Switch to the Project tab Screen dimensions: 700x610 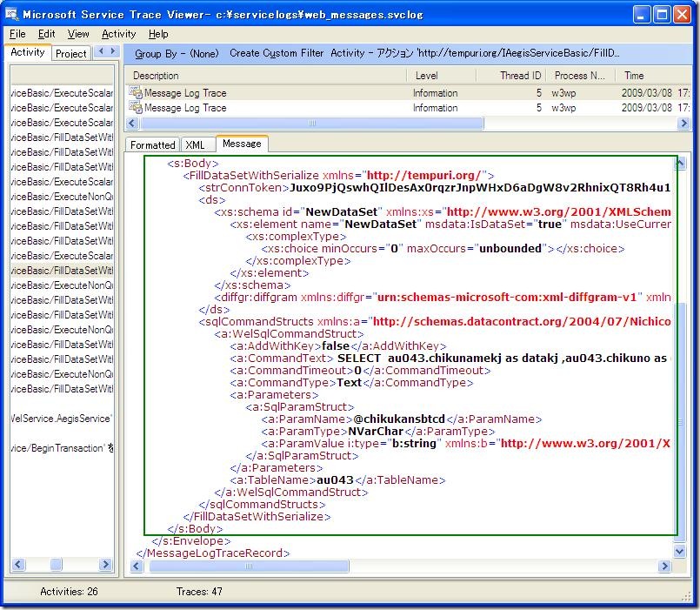click(71, 54)
